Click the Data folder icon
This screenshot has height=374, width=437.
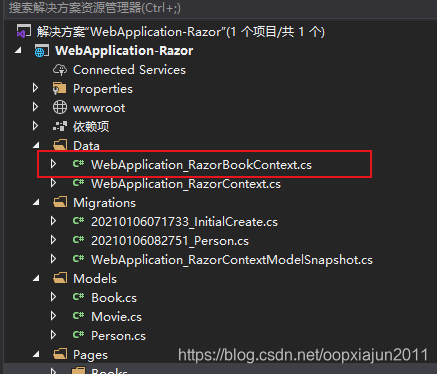(x=60, y=145)
